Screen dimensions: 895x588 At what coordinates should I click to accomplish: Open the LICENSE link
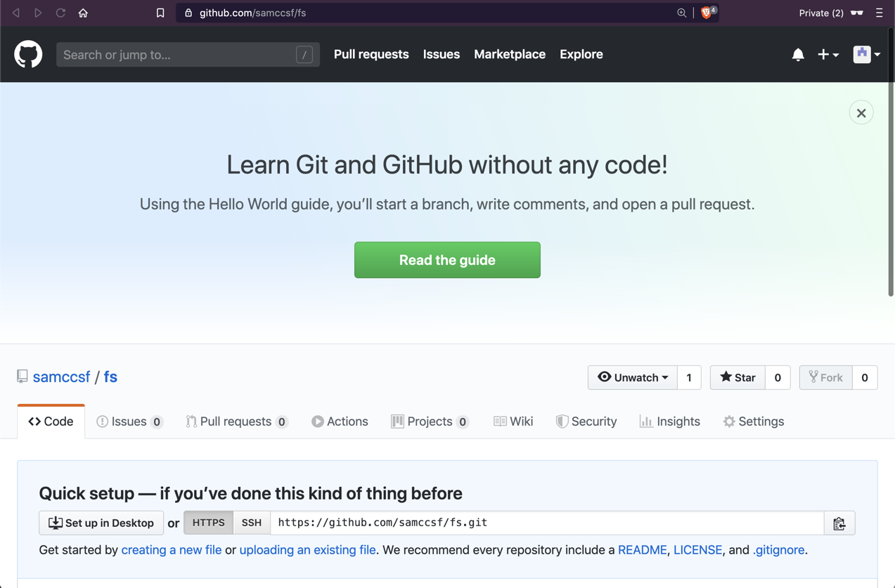(x=697, y=550)
